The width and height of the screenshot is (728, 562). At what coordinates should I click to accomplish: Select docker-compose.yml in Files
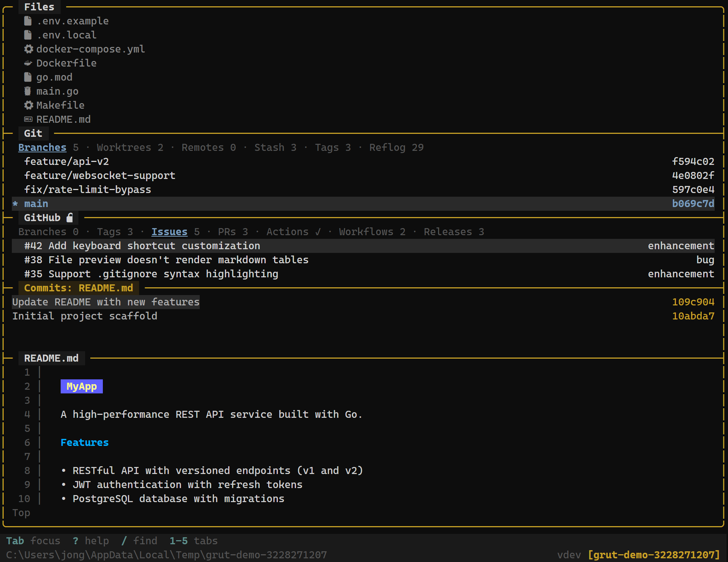click(91, 49)
